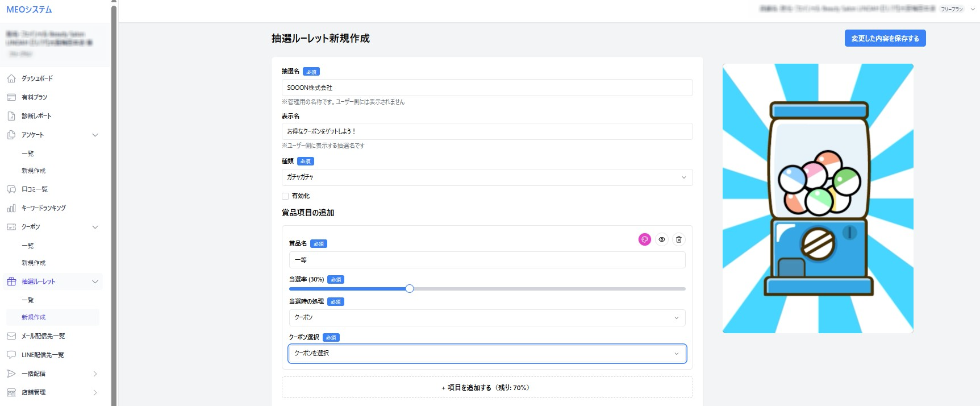Viewport: 980px width, 406px height.
Task: Click the 有料プラン card icon
Action: coord(11,97)
